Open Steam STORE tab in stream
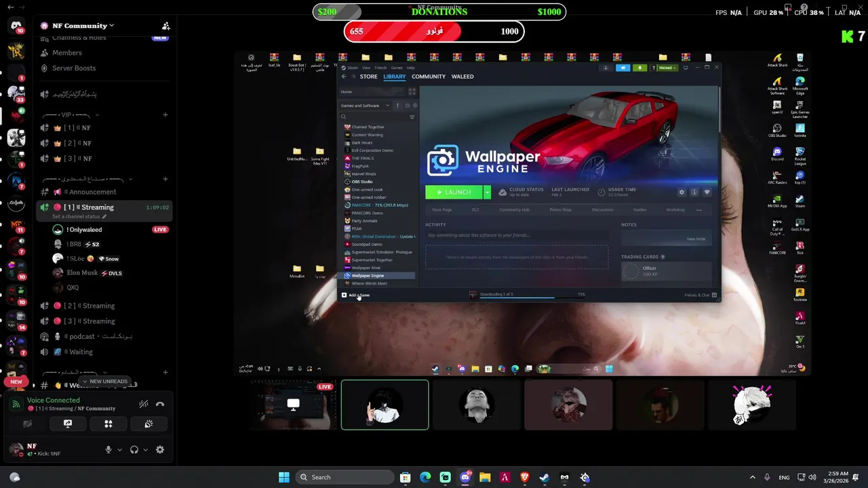 coord(368,77)
